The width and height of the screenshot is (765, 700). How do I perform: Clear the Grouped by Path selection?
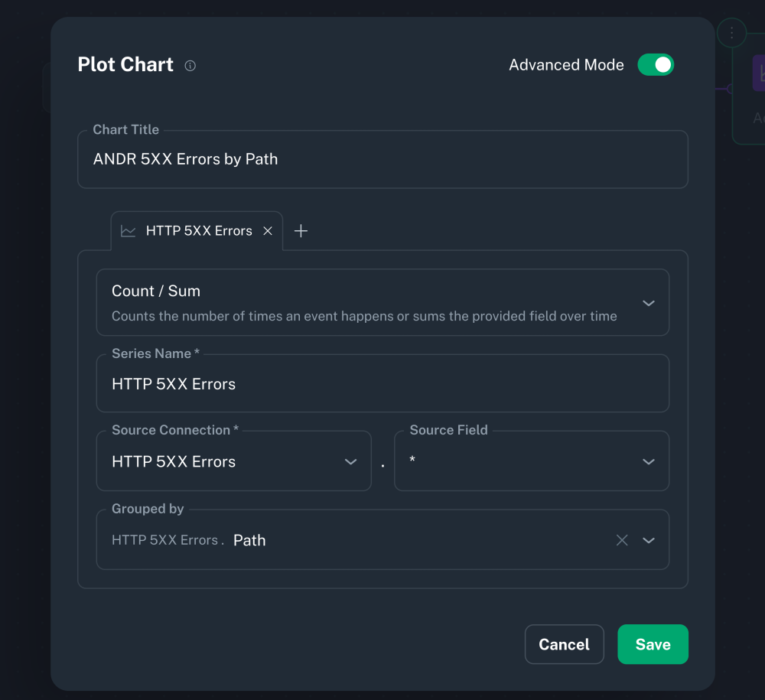click(x=622, y=539)
